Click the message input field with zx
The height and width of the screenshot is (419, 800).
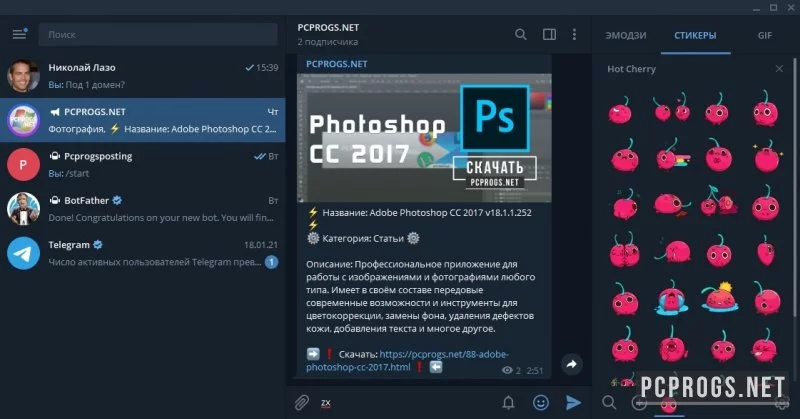pyautogui.click(x=406, y=403)
